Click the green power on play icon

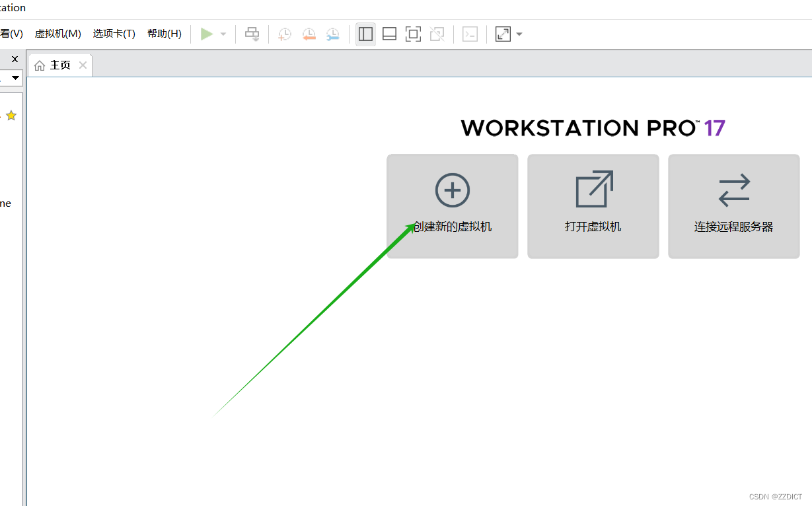tap(207, 34)
